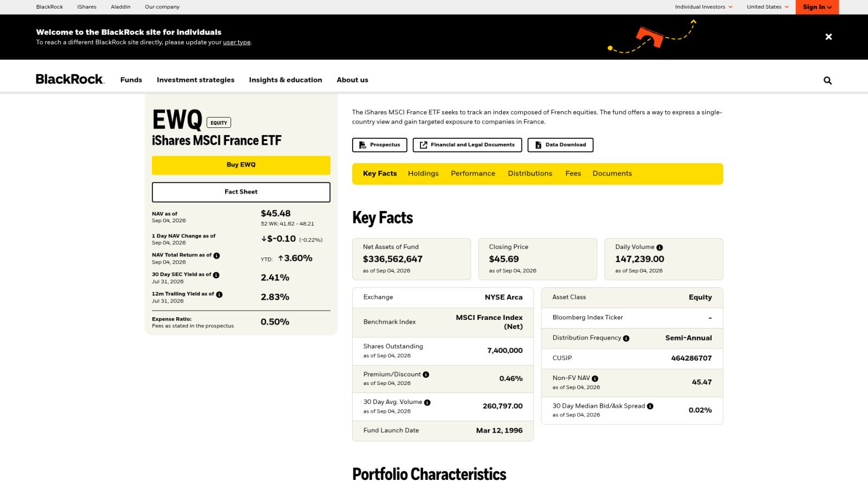The image size is (868, 488).
Task: Open the Documents tab
Action: (612, 174)
